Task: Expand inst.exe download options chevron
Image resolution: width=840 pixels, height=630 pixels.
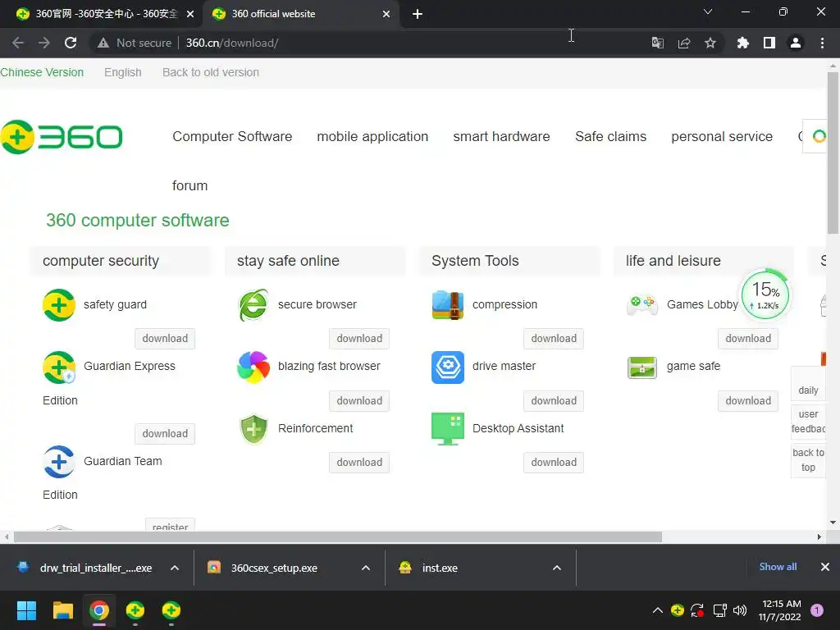Action: click(557, 568)
